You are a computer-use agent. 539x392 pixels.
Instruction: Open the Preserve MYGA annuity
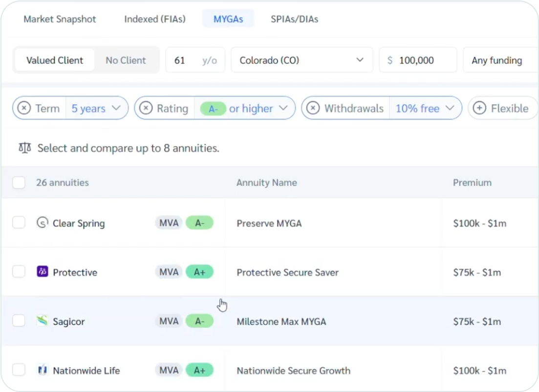pyautogui.click(x=269, y=224)
